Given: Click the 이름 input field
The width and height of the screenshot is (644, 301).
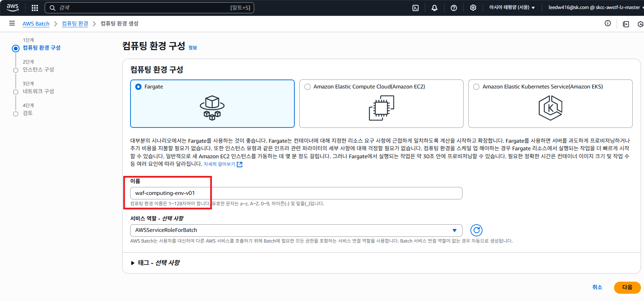Looking at the screenshot, I should click(296, 193).
